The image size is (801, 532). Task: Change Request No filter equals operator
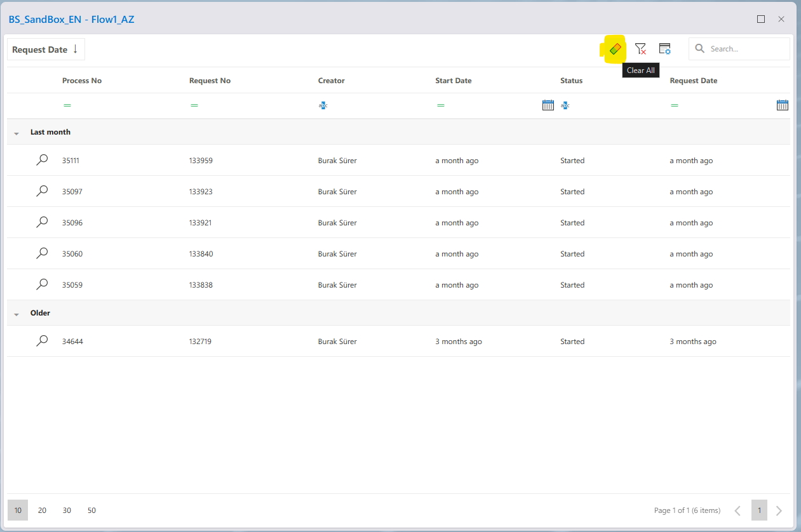194,105
